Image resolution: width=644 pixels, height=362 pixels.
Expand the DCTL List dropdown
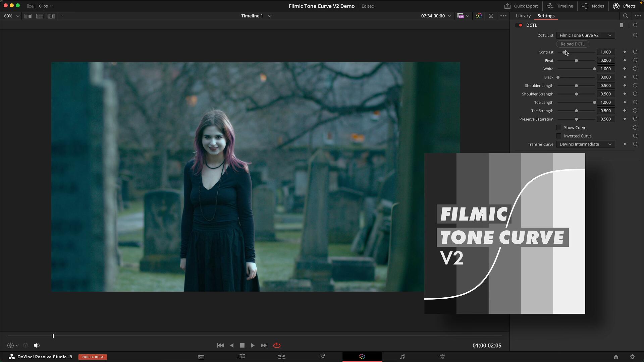point(584,35)
